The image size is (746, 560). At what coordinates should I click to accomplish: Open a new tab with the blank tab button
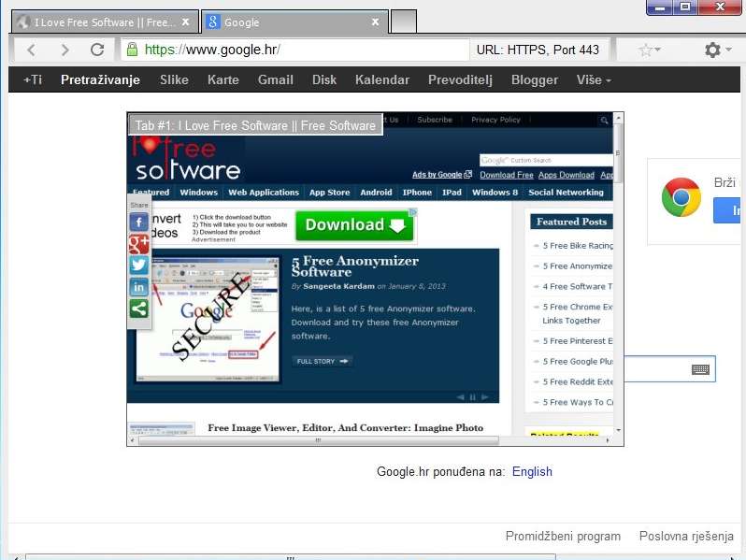click(x=404, y=22)
